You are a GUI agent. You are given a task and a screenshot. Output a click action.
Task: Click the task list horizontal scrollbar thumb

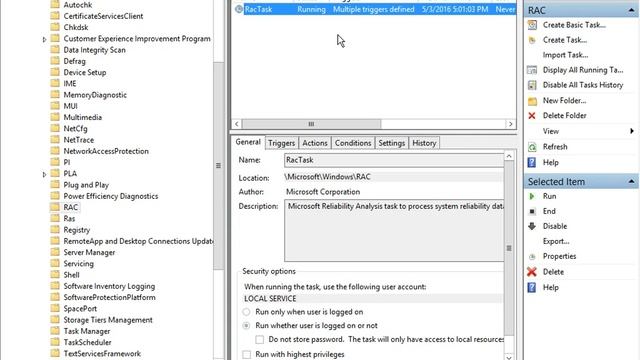tap(311, 124)
